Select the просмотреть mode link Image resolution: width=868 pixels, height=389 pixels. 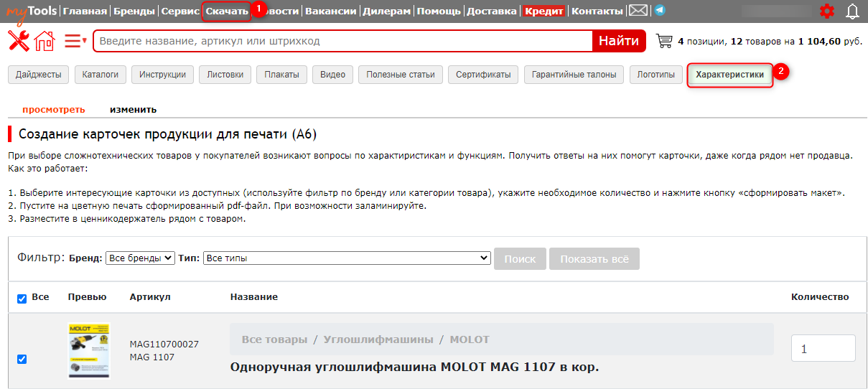(54, 110)
